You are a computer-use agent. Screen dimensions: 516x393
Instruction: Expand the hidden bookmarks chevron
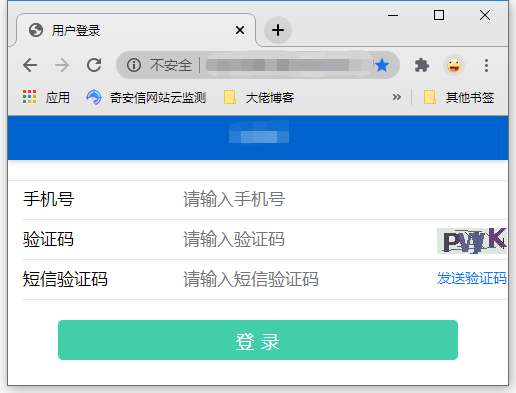(396, 97)
